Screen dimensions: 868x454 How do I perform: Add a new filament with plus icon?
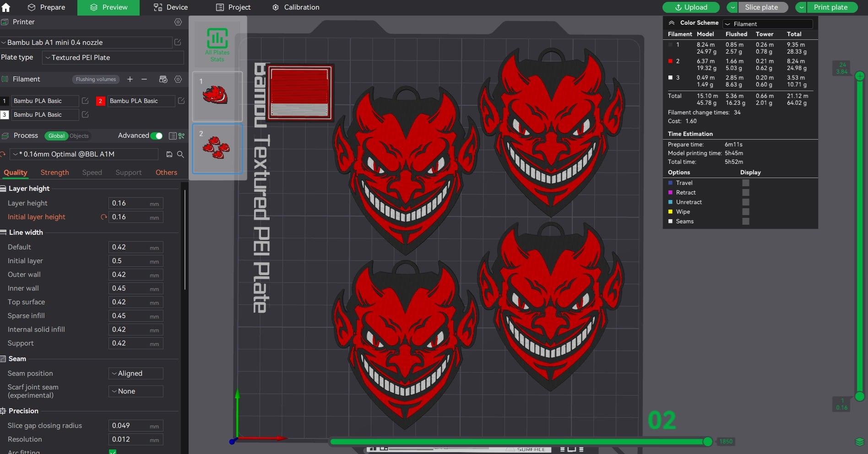(130, 79)
